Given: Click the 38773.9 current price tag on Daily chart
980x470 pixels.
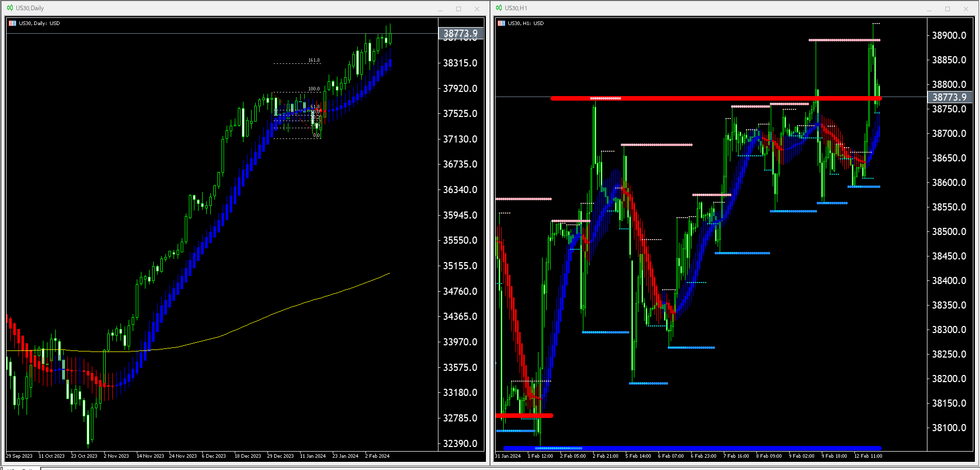Looking at the screenshot, I should click(461, 34).
